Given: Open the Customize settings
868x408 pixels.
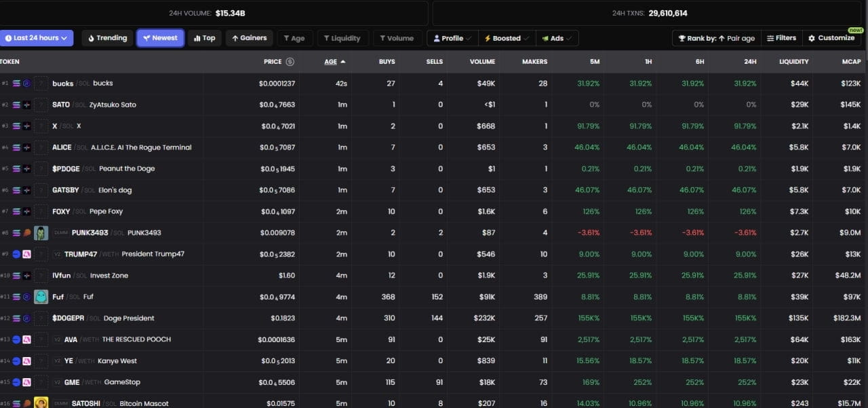Looking at the screenshot, I should [831, 38].
